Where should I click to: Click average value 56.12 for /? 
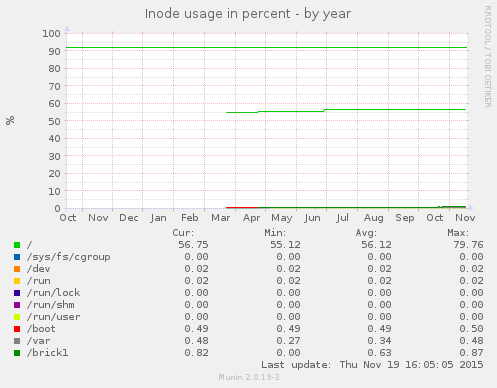coord(377,245)
